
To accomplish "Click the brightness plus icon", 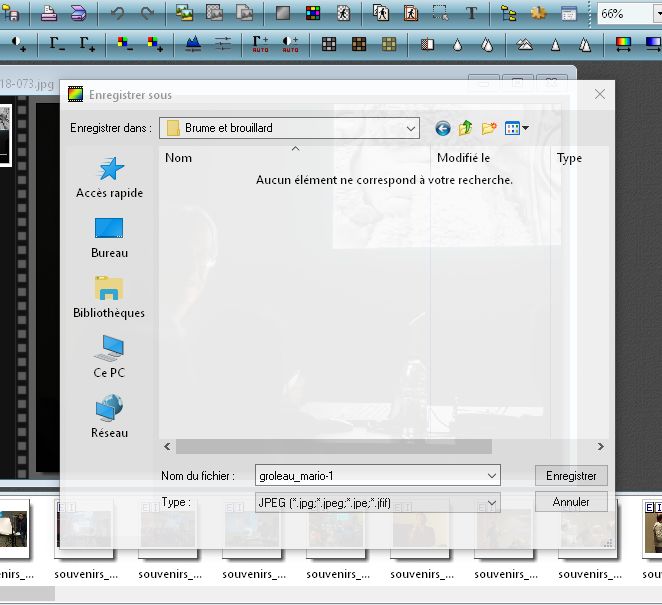I will 19,44.
